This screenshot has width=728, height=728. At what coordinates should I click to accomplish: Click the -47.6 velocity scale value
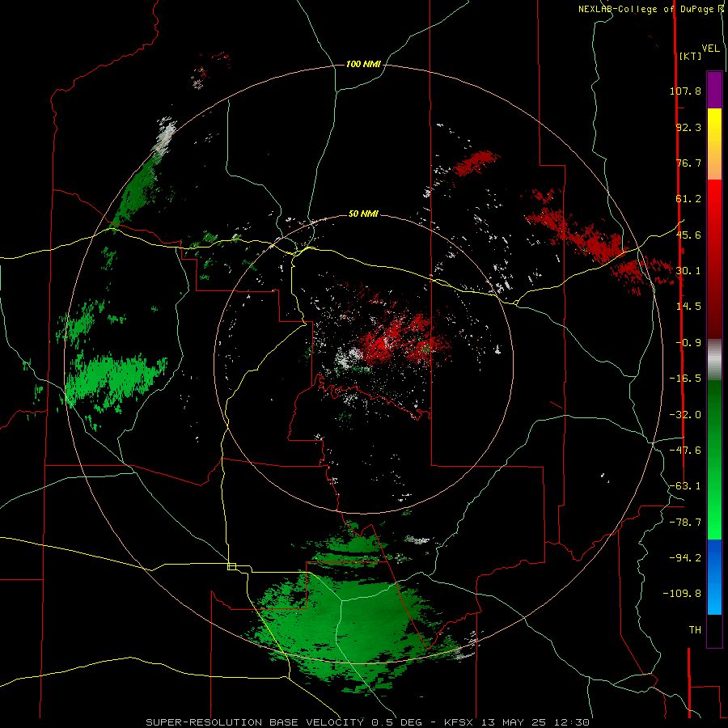pos(685,451)
